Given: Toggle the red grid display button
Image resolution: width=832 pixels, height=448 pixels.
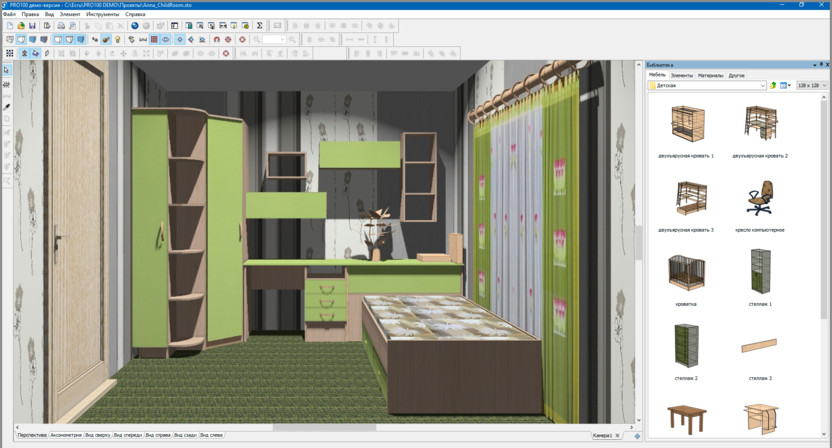Looking at the screenshot, I should point(154,39).
